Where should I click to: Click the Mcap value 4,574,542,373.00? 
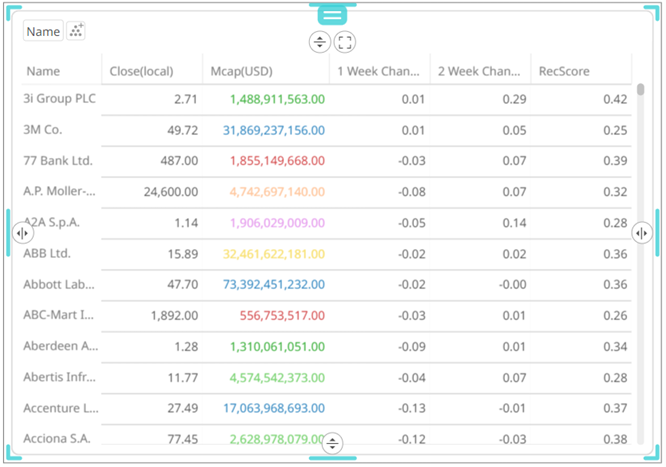pos(277,377)
